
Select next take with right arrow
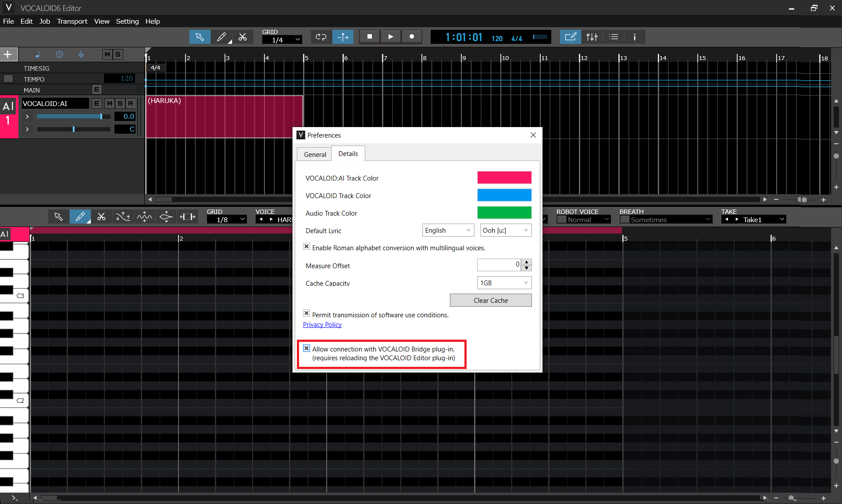click(x=737, y=220)
